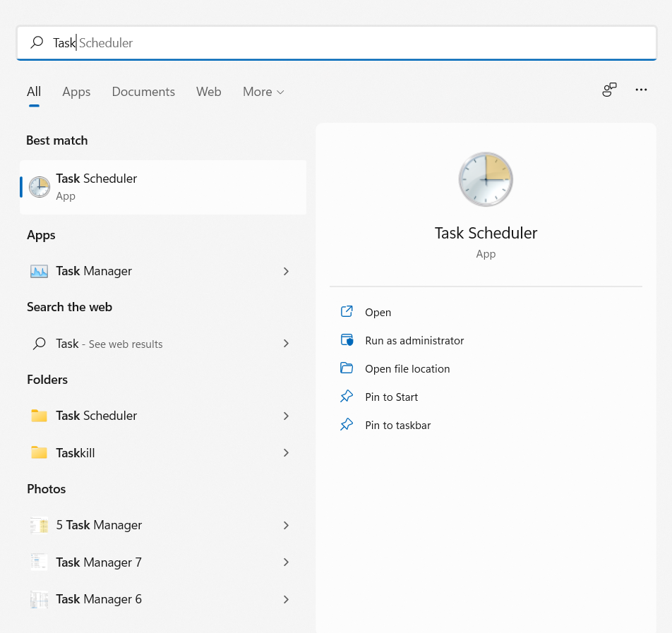This screenshot has height=633, width=672.
Task: Choose Pin to taskbar option
Action: pos(397,425)
